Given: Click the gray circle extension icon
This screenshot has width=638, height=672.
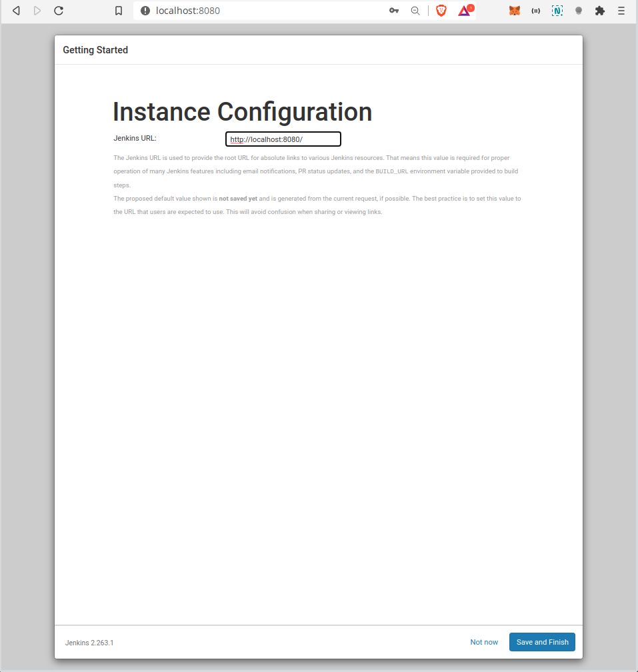Looking at the screenshot, I should [x=579, y=11].
